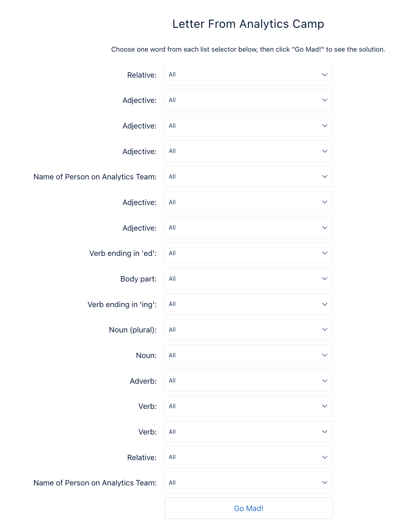Expand the first Name of Person on Analytics Team dropdown
Image resolution: width=406 pixels, height=532 pixels.
[x=248, y=176]
